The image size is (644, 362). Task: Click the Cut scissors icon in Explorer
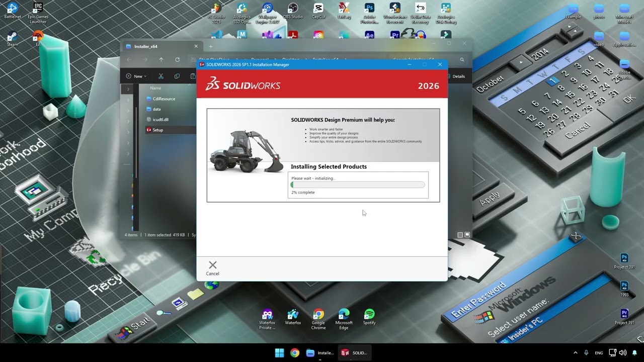click(x=161, y=76)
